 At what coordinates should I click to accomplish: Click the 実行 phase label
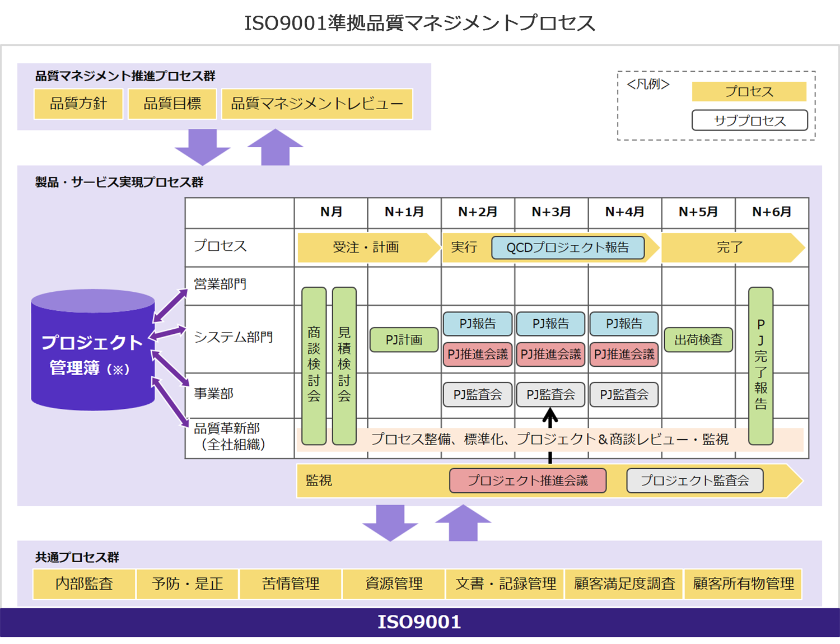[464, 248]
